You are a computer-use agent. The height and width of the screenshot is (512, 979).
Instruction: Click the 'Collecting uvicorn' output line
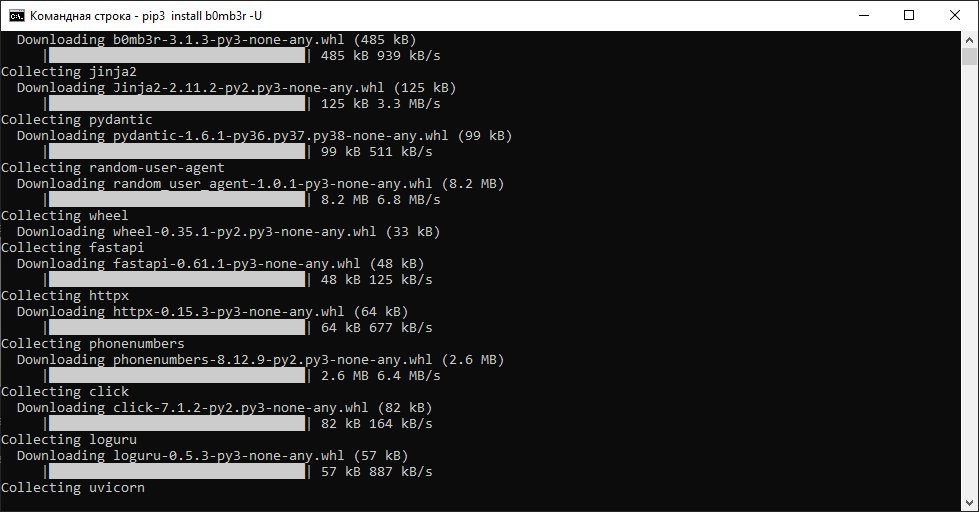tap(73, 488)
